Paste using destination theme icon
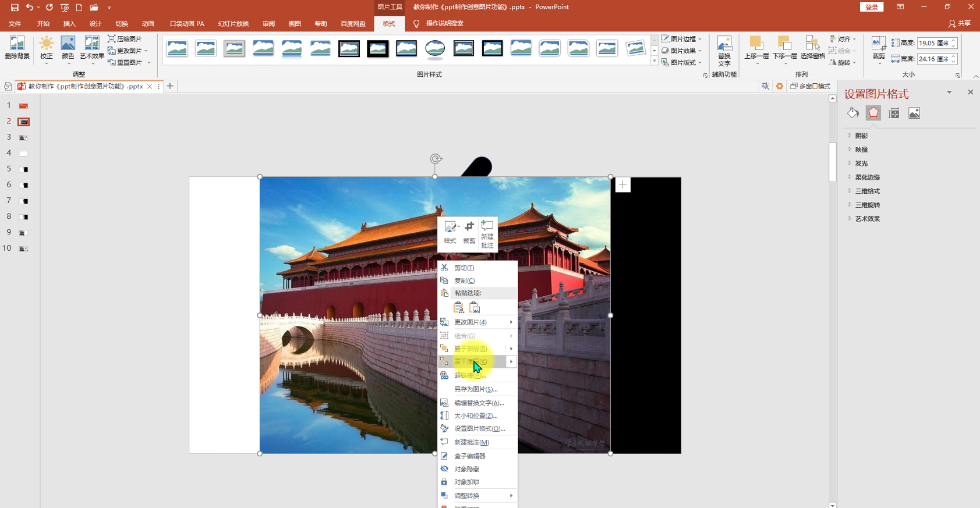This screenshot has width=980, height=508. pos(459,307)
